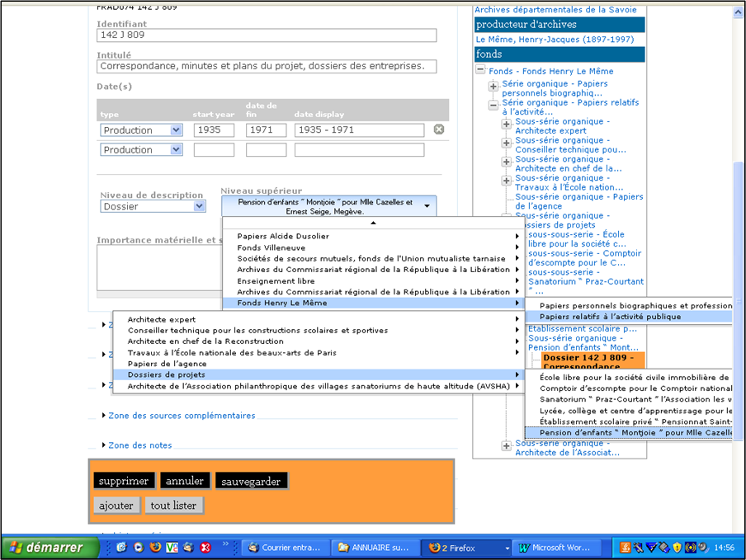Open the Start menu démarrer
The width and height of the screenshot is (746, 560).
[50, 547]
